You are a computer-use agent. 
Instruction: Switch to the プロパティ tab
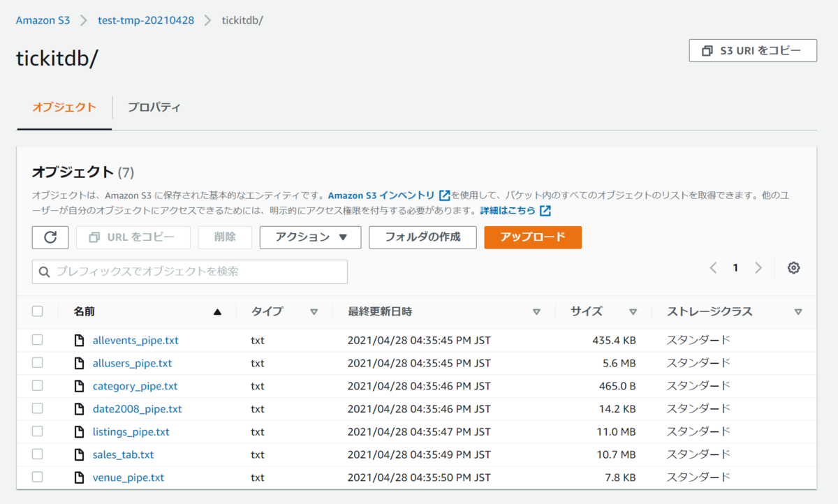pyautogui.click(x=154, y=108)
